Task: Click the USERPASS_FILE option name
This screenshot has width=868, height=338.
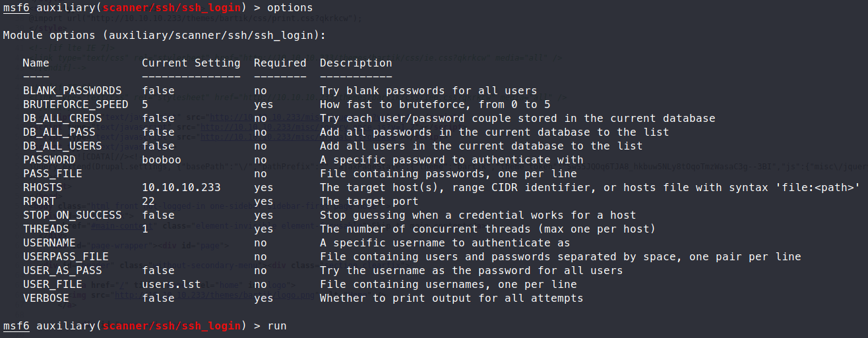Action: 65,257
